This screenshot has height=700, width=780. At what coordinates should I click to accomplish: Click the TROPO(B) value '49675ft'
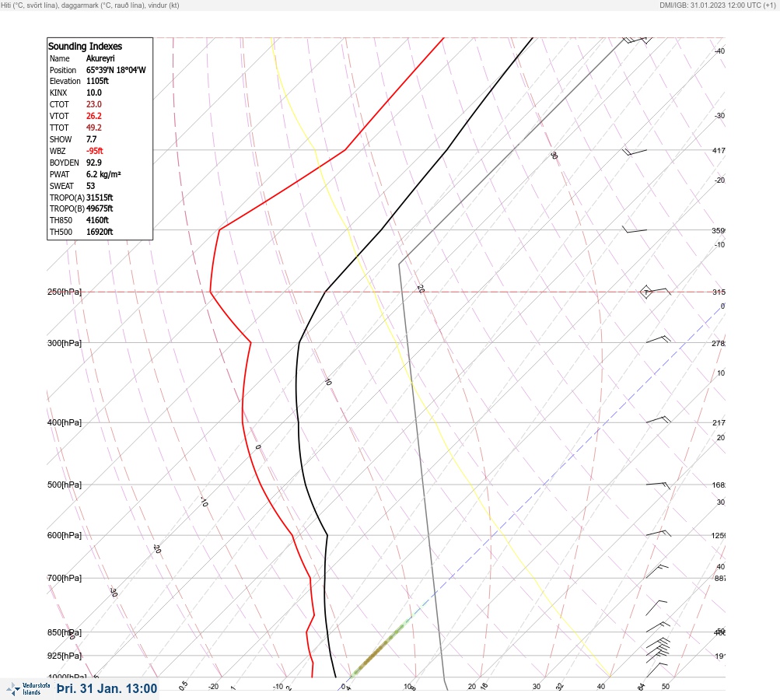click(x=100, y=209)
